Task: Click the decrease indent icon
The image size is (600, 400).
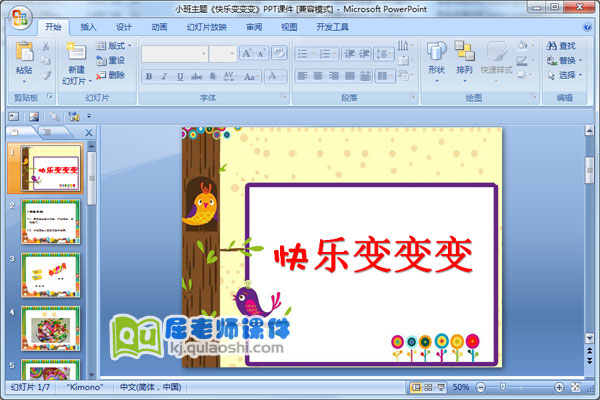Action: click(x=349, y=54)
